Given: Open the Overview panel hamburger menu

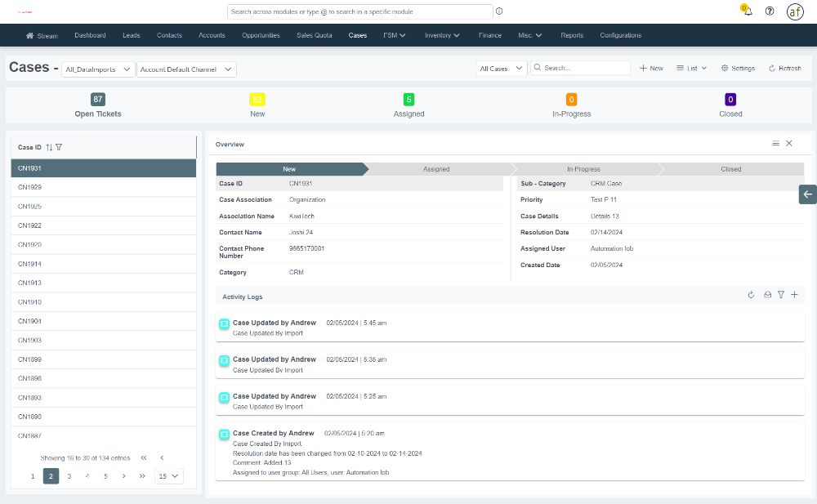Looking at the screenshot, I should click(x=775, y=144).
